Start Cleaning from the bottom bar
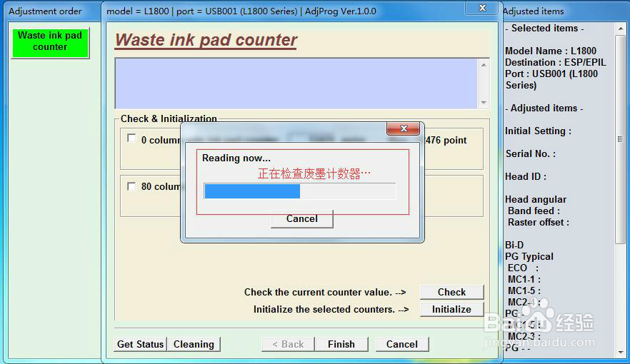Screen dimensions: 630x364 pos(194,344)
